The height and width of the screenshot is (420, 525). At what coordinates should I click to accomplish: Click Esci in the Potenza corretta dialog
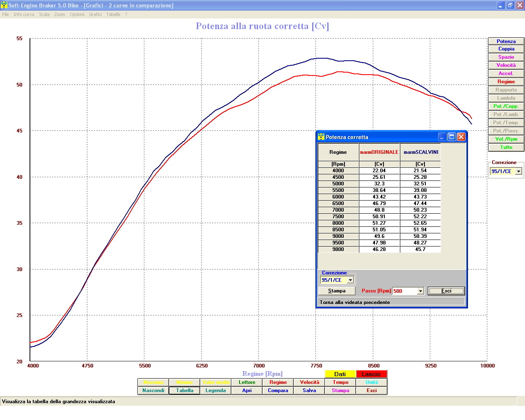(x=446, y=291)
